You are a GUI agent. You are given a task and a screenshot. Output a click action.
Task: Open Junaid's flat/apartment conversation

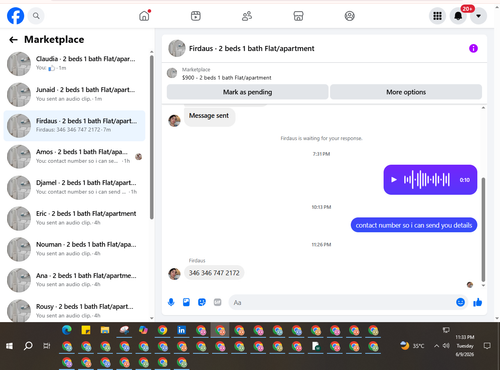pyautogui.click(x=74, y=94)
